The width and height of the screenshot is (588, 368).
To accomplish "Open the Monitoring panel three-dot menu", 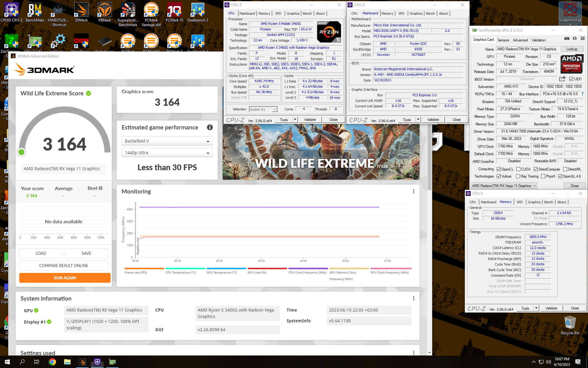I will [x=413, y=191].
